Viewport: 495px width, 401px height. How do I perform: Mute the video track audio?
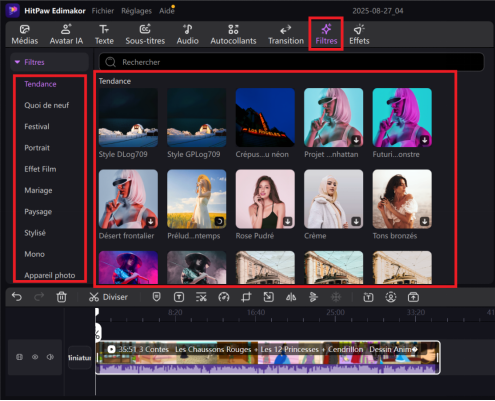pyautogui.click(x=50, y=357)
